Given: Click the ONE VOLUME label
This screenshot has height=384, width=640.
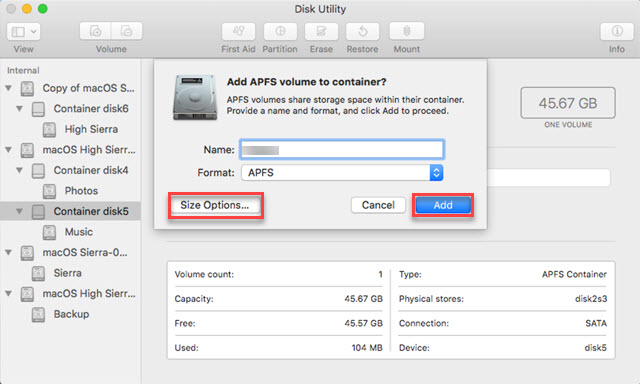Looking at the screenshot, I should (568, 125).
